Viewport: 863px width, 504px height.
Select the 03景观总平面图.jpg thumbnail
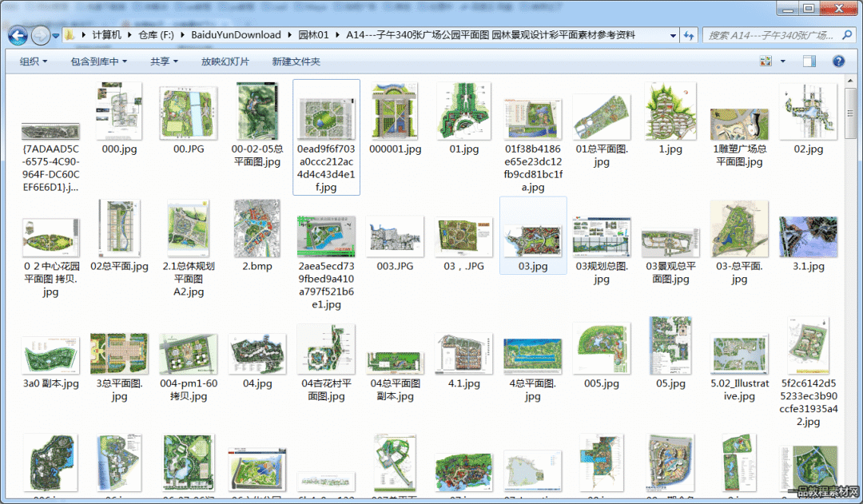(x=670, y=243)
